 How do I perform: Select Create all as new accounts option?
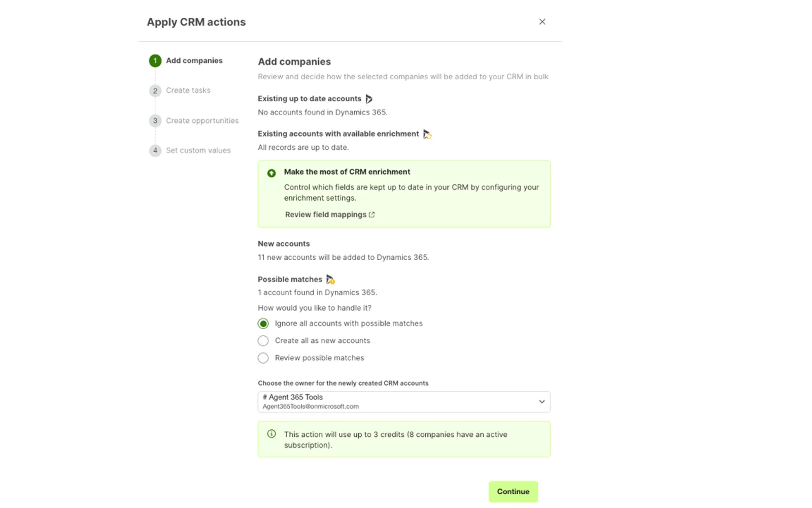pos(263,341)
